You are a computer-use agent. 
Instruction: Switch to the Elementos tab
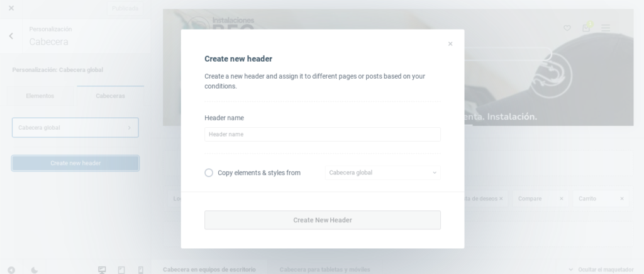[x=40, y=96]
